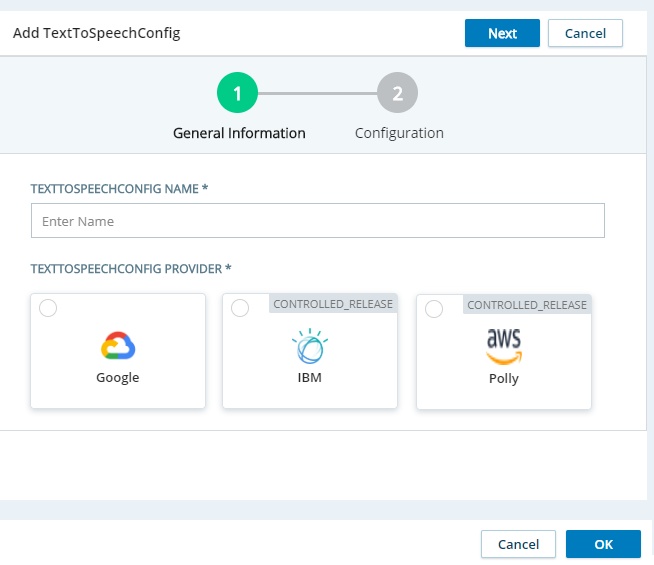The height and width of the screenshot is (565, 654).
Task: Select the Google provider radio button
Action: point(48,308)
